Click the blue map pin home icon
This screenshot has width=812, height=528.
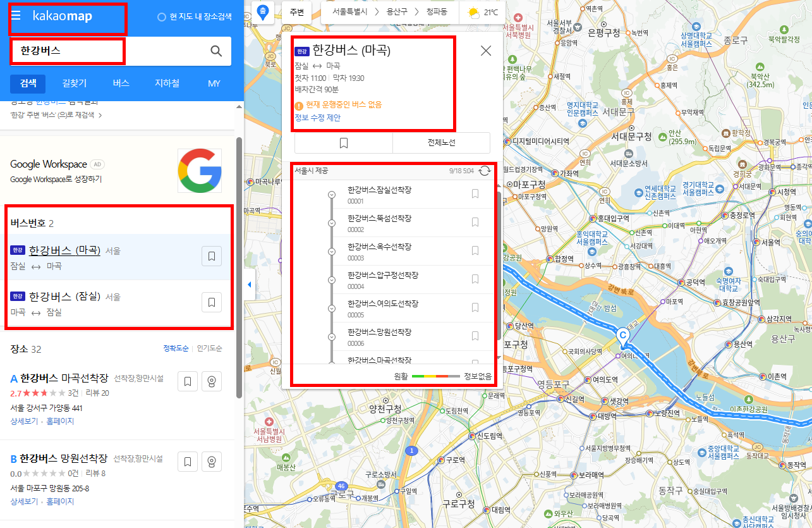[x=263, y=11]
